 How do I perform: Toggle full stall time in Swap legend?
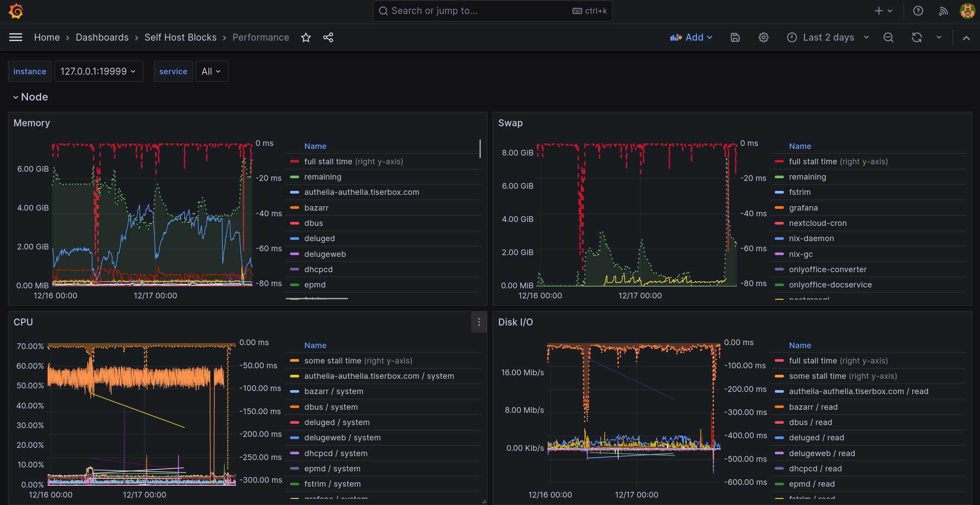tap(813, 161)
